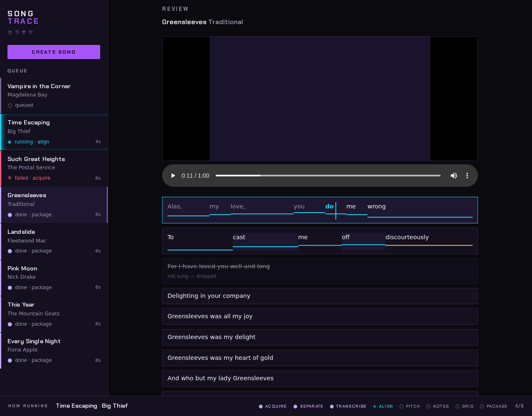The width and height of the screenshot is (532, 416).
Task: Click the word 'To' in second line
Action: click(170, 237)
